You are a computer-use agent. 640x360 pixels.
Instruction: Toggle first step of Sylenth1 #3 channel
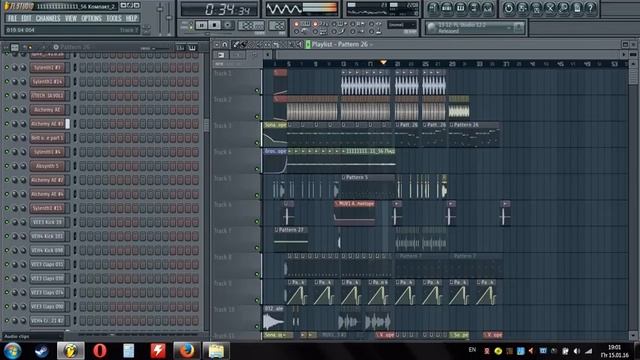[x=83, y=68]
